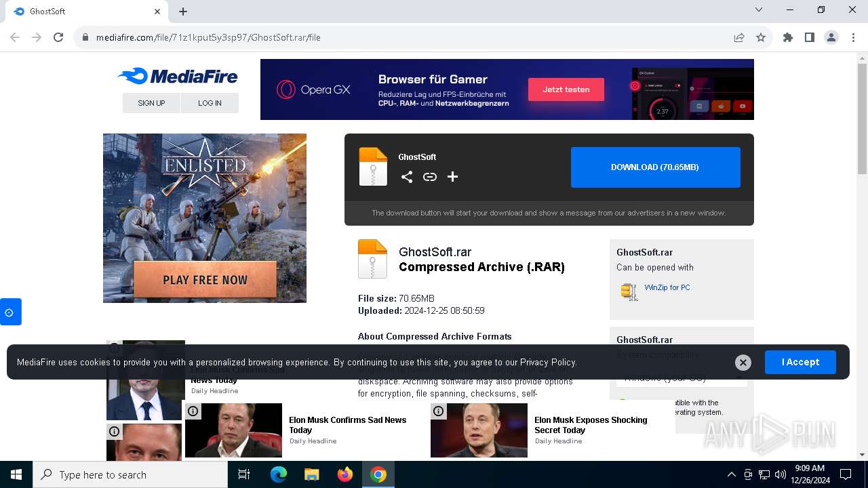Click Jetzt testen in Opera GX ad

[x=566, y=89]
